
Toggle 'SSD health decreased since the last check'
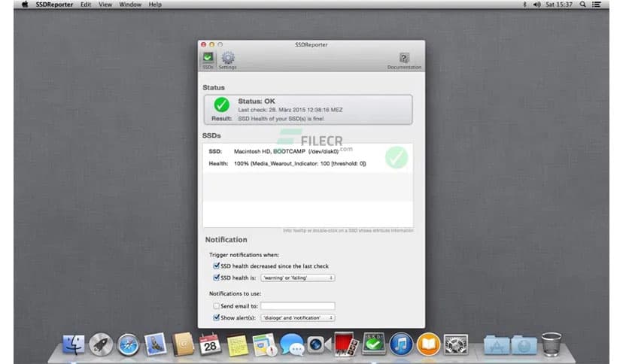(217, 265)
